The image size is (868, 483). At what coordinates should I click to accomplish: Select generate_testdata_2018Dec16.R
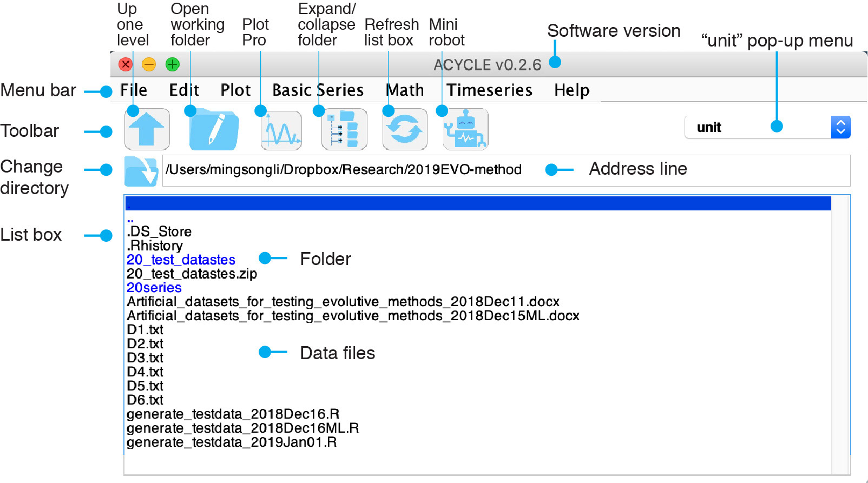point(233,414)
